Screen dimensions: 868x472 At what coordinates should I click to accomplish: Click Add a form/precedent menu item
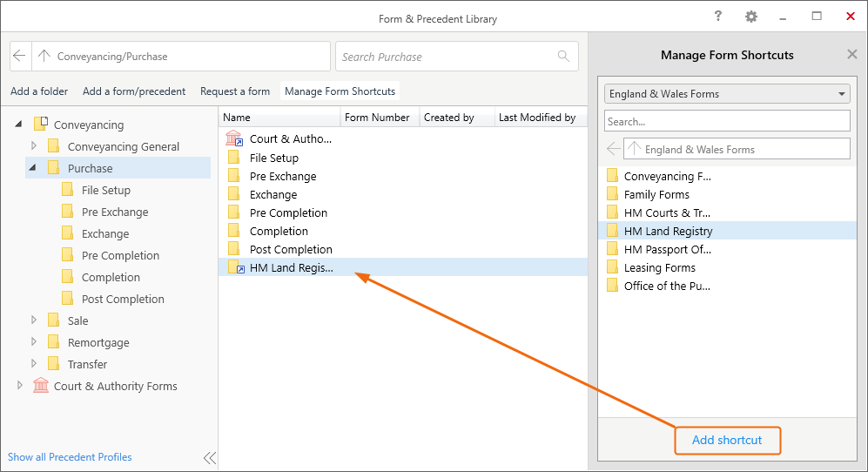click(134, 91)
